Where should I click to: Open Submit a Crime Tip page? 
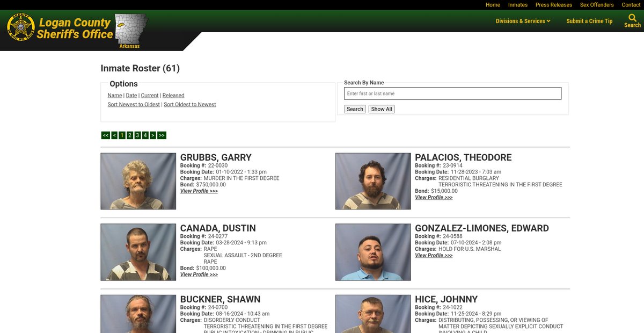tap(589, 21)
